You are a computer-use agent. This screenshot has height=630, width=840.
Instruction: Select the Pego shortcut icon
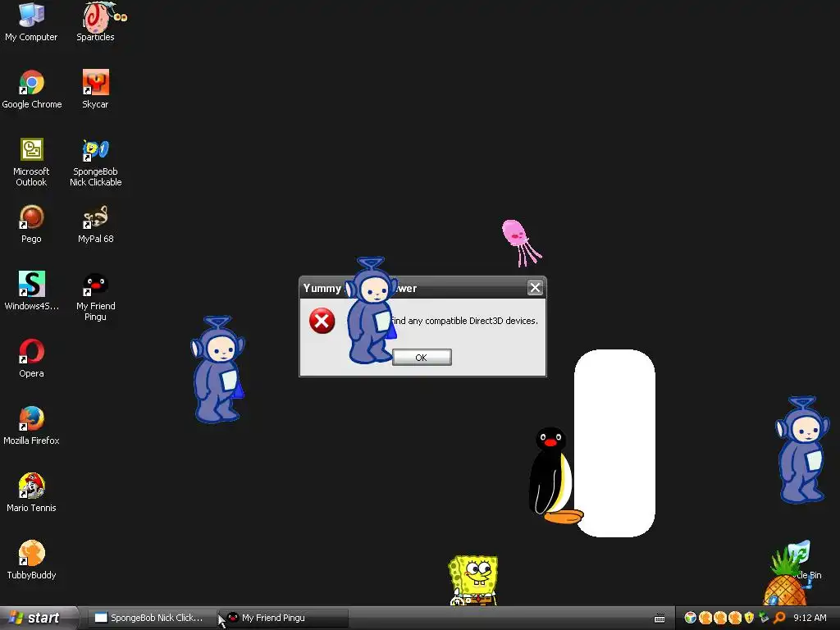coord(31,224)
